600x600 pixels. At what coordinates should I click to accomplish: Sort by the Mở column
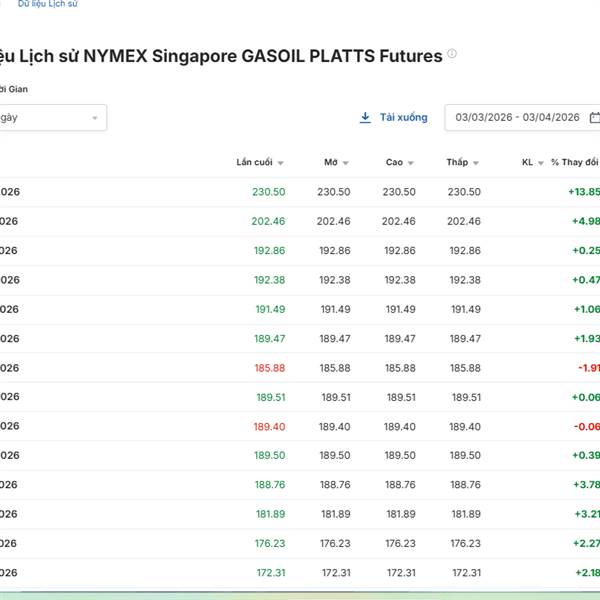click(336, 162)
